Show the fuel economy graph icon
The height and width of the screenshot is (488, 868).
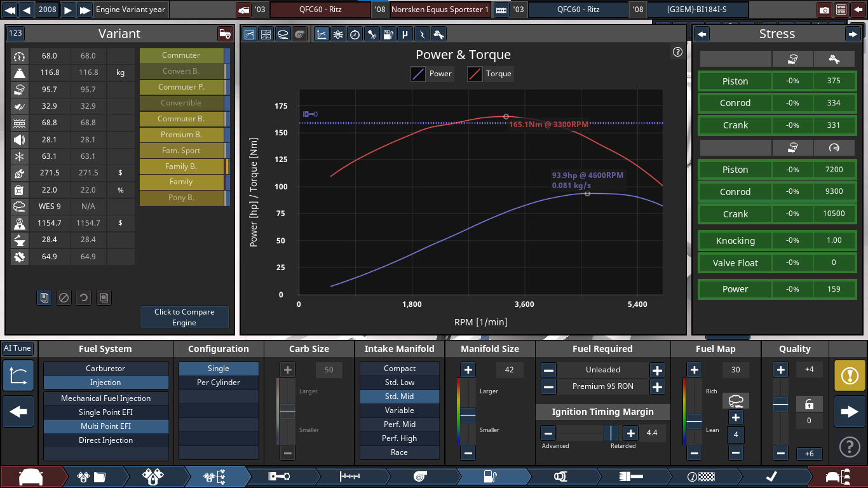pyautogui.click(x=388, y=34)
